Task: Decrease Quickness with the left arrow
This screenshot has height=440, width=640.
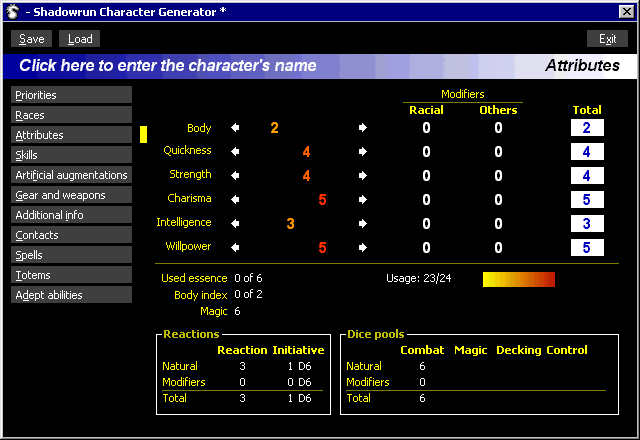Action: [235, 152]
